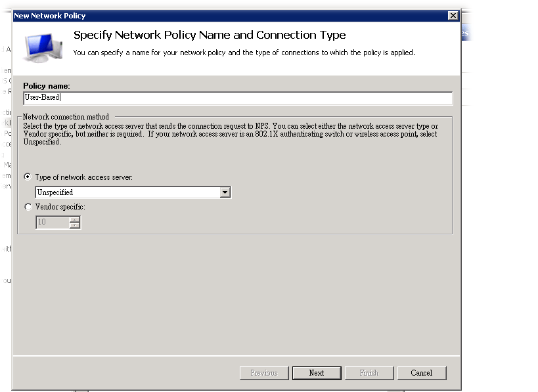
Task: Click the vendor specific number field showing 10
Action: (52, 223)
